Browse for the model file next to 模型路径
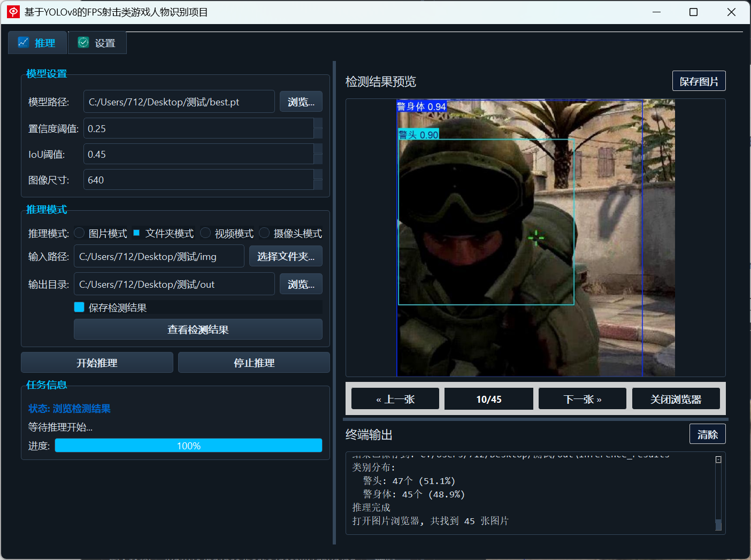The height and width of the screenshot is (560, 751). pos(301,102)
